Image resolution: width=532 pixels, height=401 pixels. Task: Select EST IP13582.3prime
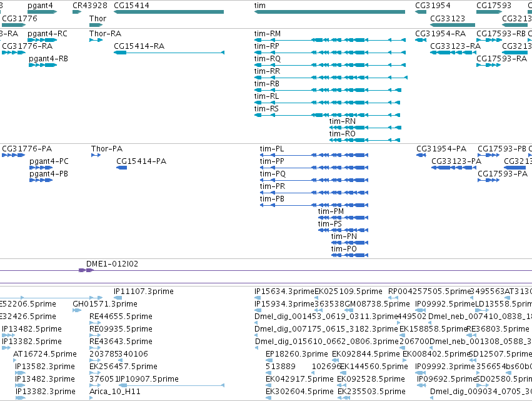[x=21, y=373]
